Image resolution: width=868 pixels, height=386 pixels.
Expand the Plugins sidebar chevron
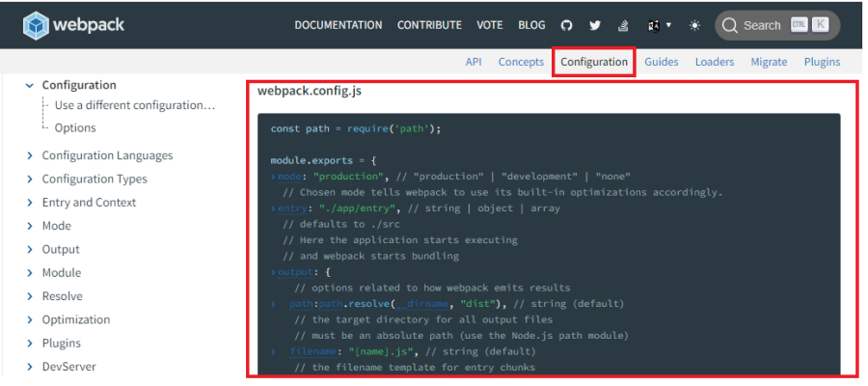coord(30,344)
